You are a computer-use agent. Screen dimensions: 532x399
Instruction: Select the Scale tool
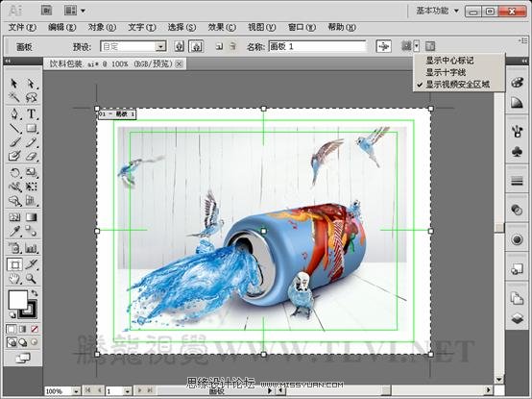tap(31, 172)
